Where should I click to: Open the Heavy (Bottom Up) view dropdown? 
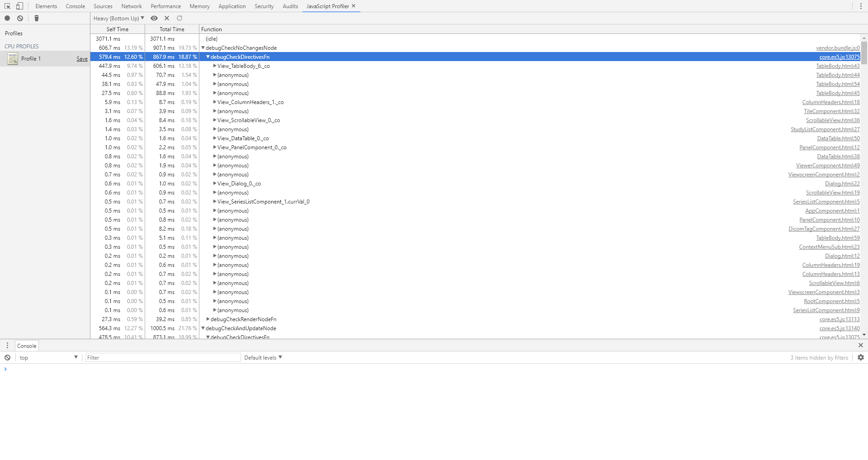(118, 18)
